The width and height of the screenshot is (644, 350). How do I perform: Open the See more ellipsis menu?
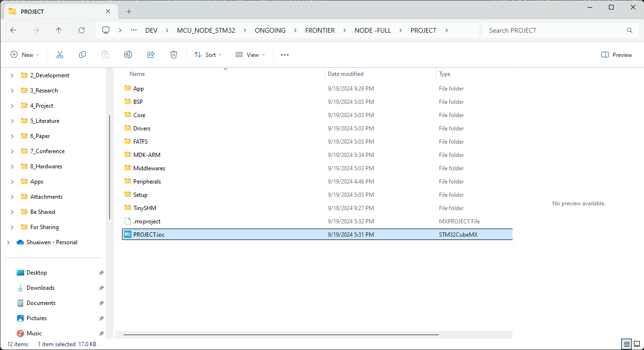click(285, 55)
